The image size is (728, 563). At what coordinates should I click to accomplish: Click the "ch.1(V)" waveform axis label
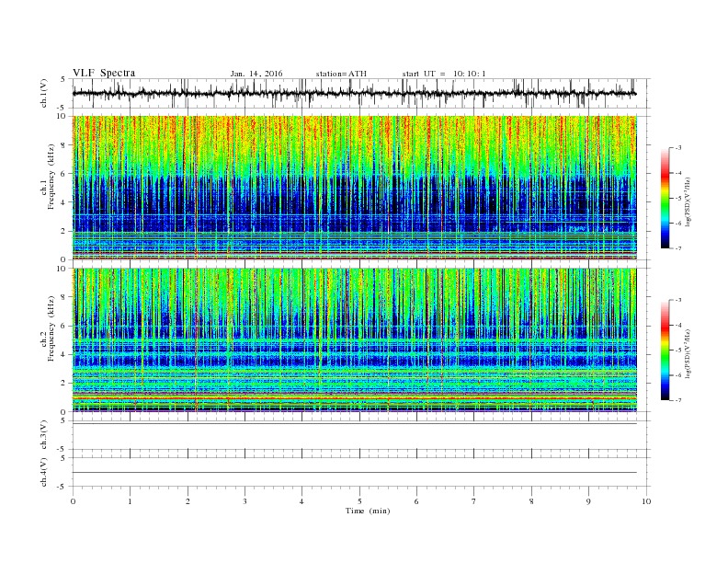(x=44, y=93)
